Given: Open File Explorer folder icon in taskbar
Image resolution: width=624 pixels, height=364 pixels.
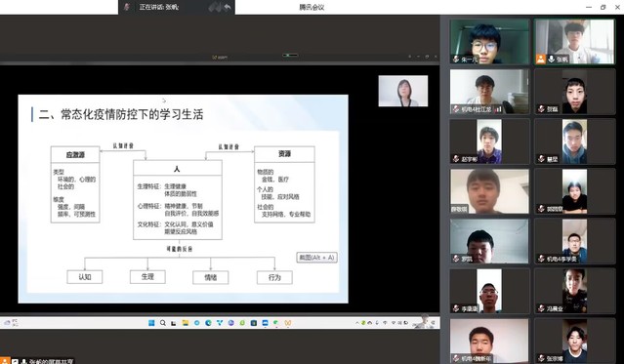Looking at the screenshot, I should [x=186, y=323].
